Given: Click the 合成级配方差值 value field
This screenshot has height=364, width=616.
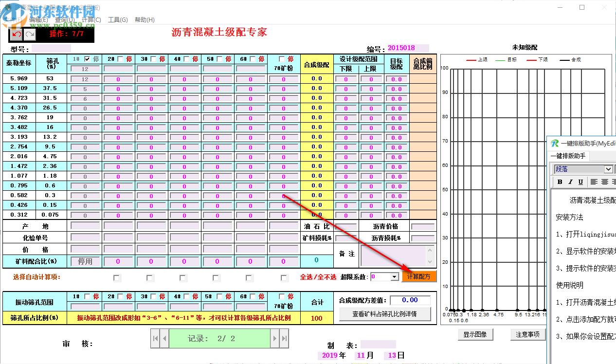Looking at the screenshot, I should tap(411, 300).
